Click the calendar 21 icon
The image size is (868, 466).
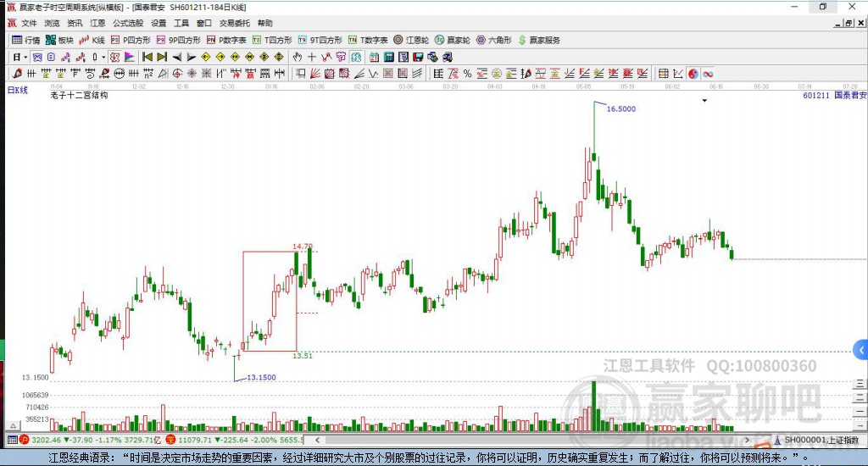(374, 57)
